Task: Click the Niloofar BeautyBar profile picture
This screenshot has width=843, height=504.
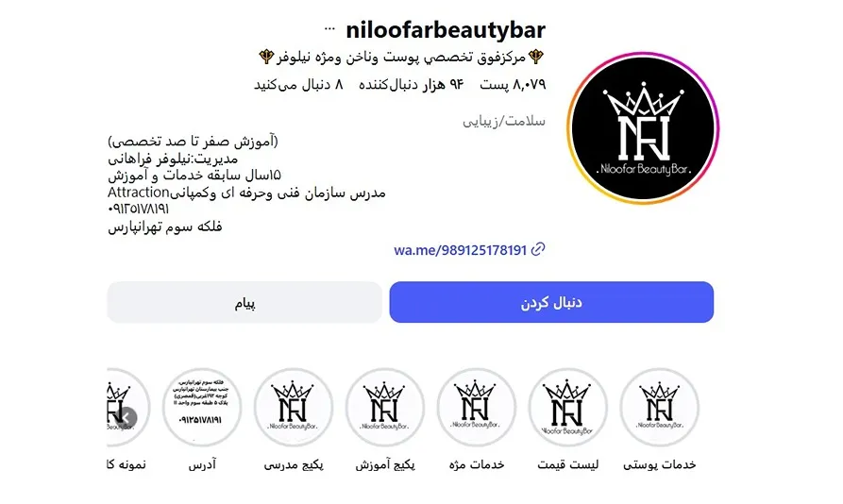Action: tap(643, 128)
